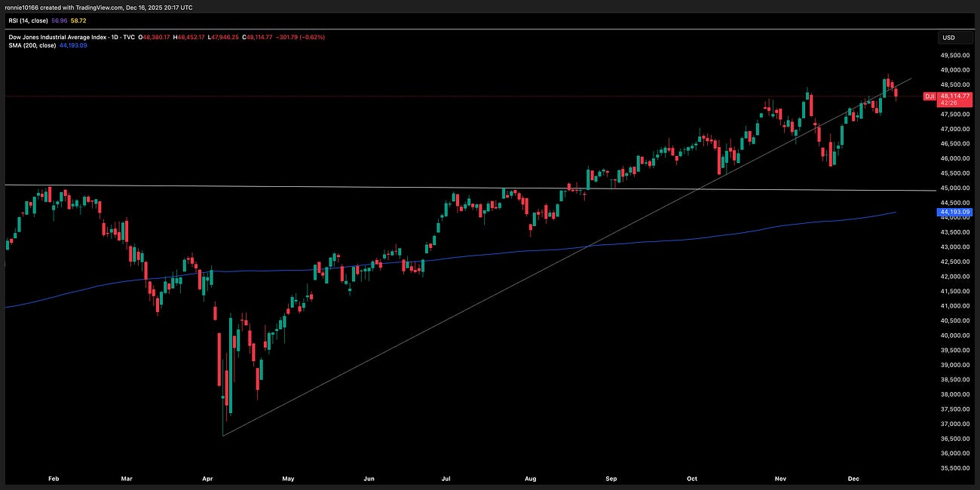
Task: Click the Jun label on time axis
Action: point(369,478)
